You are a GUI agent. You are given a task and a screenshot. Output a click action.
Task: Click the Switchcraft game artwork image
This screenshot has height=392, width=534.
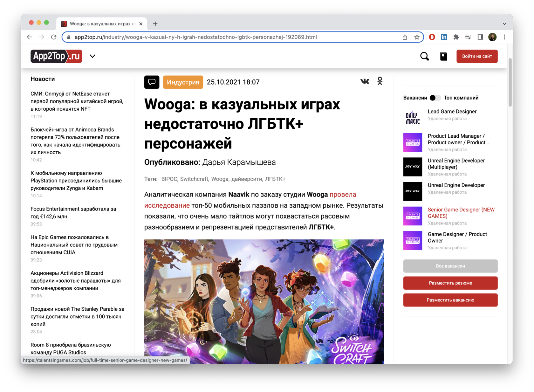[x=264, y=301]
